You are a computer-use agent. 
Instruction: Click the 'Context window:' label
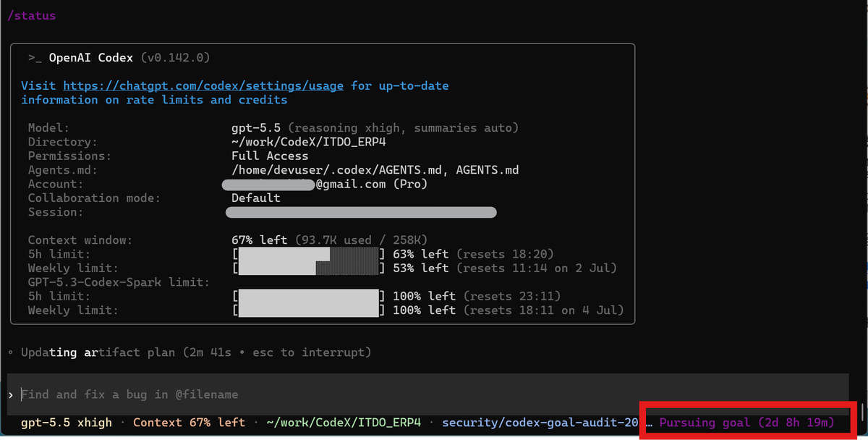click(x=80, y=240)
